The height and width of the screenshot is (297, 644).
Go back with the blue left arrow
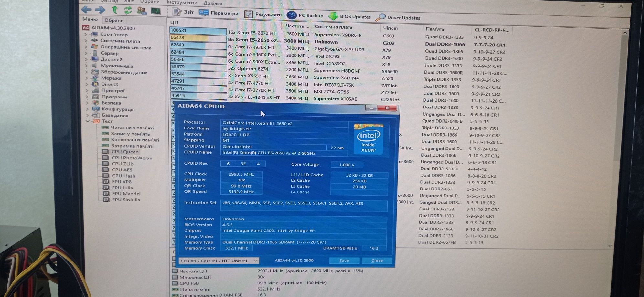click(86, 10)
